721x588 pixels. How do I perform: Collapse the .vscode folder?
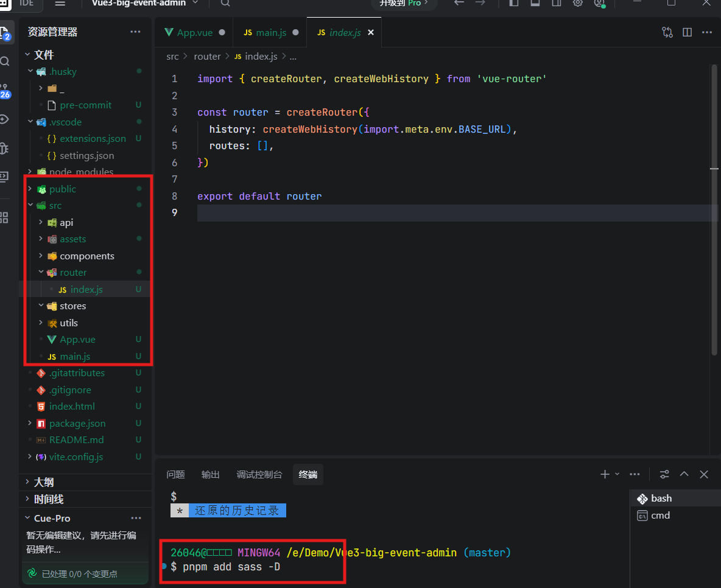click(x=30, y=122)
